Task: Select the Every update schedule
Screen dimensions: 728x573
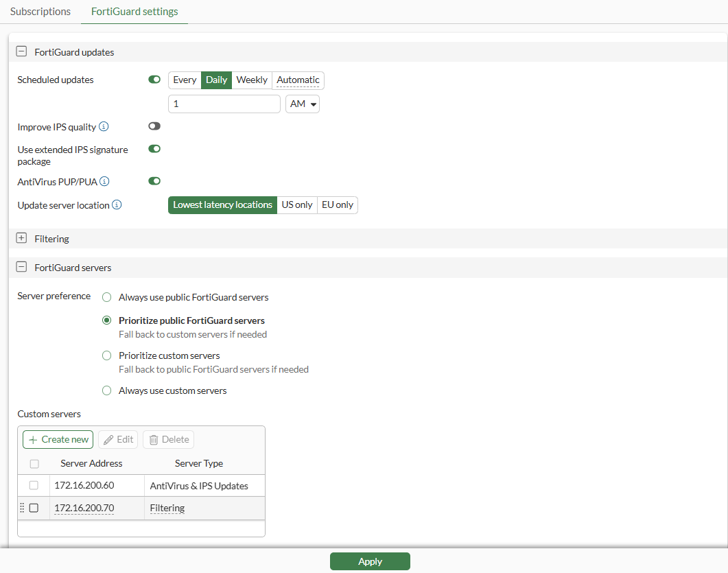Action: [185, 80]
